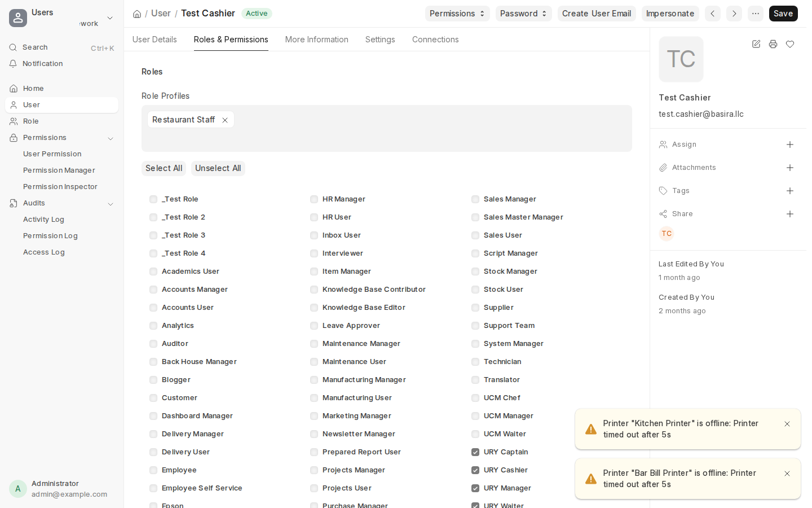Click inside the Role Profiles field
The height and width of the screenshot is (508, 812).
(387, 128)
